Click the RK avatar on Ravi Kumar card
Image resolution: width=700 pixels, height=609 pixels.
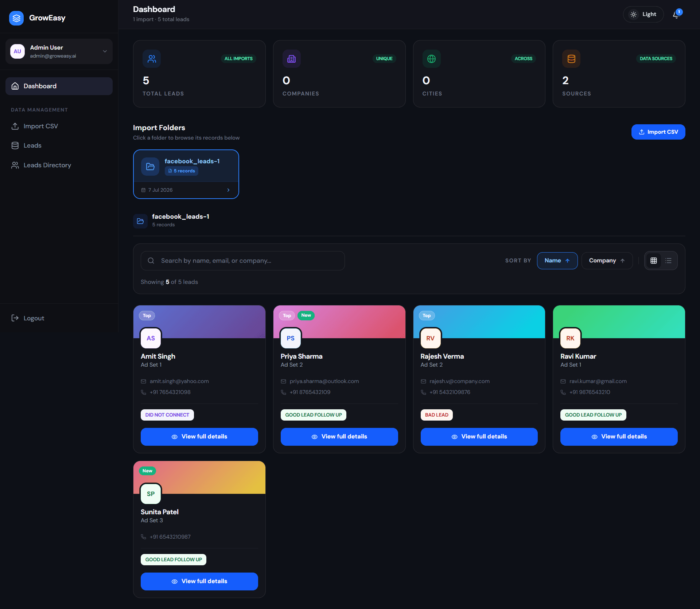[570, 338]
